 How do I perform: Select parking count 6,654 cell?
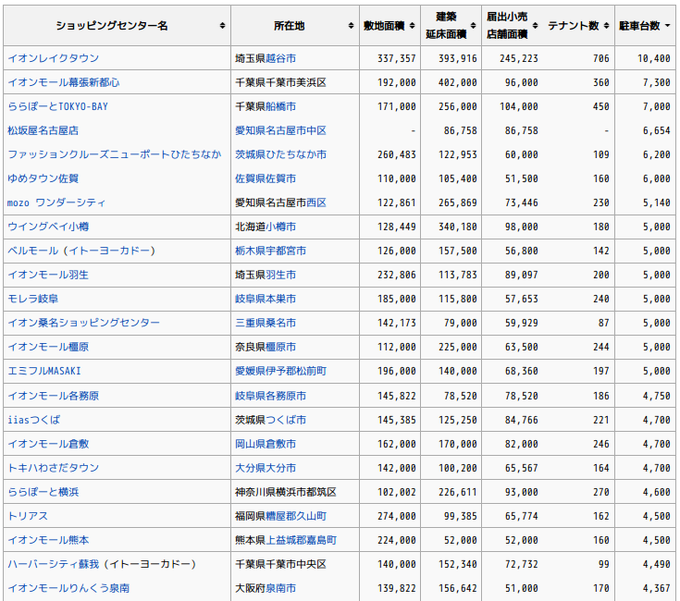point(645,131)
